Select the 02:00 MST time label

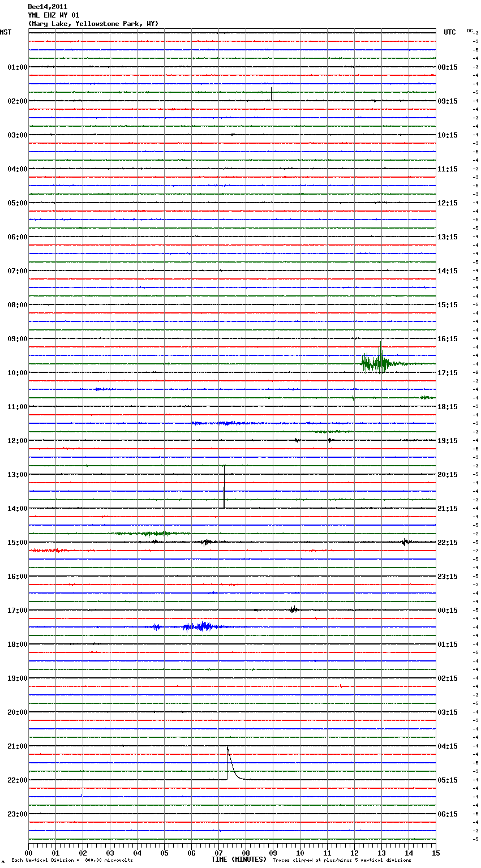point(18,101)
